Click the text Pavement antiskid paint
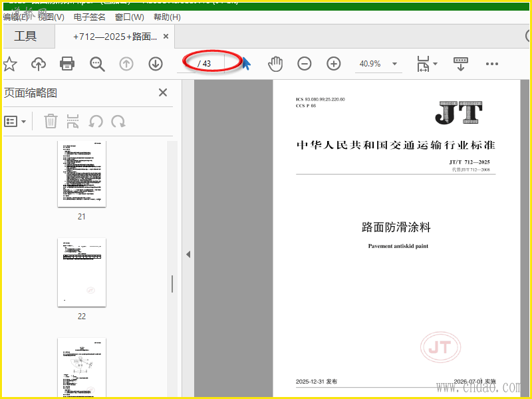The height and width of the screenshot is (399, 532). 398,246
